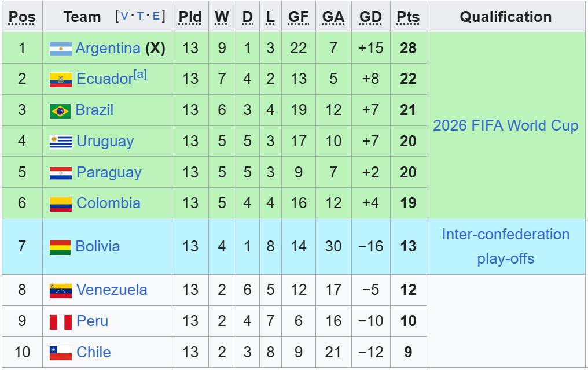Viewport: 588px width, 370px height.
Task: Open the Peru team link
Action: click(x=92, y=321)
